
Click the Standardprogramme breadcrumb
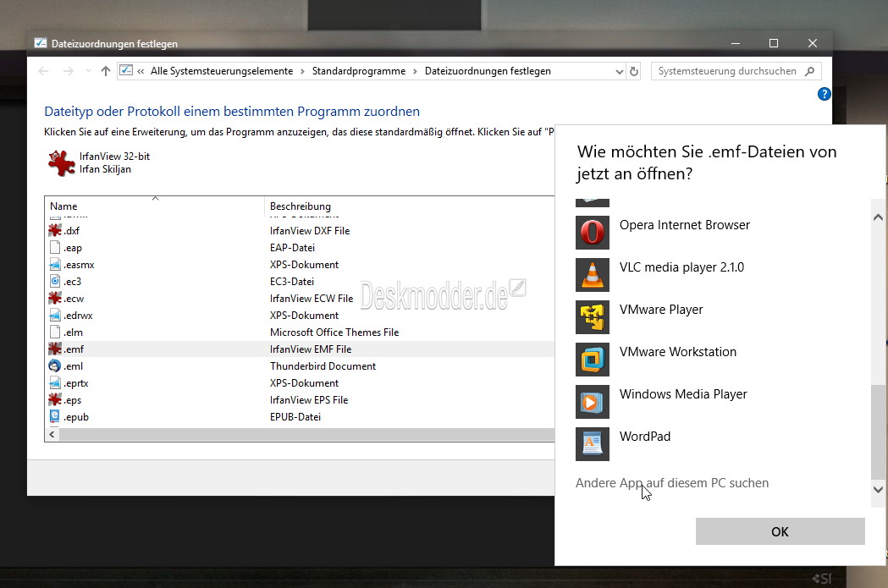click(358, 71)
